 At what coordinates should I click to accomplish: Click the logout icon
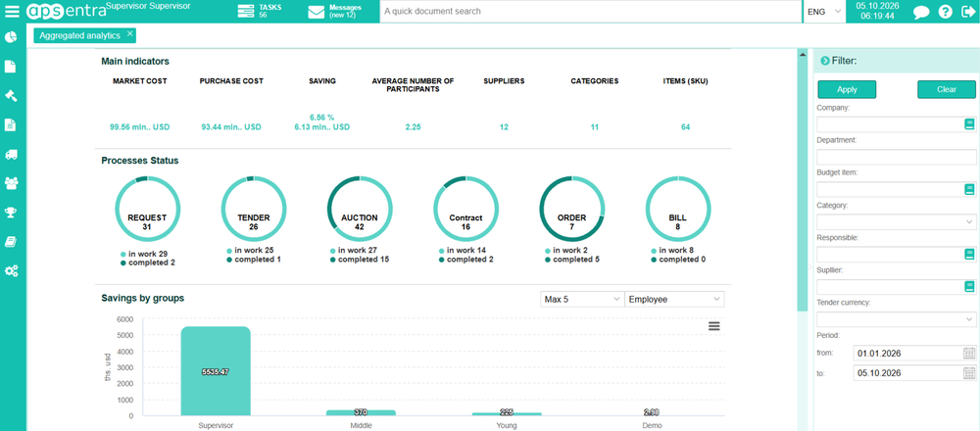(967, 12)
